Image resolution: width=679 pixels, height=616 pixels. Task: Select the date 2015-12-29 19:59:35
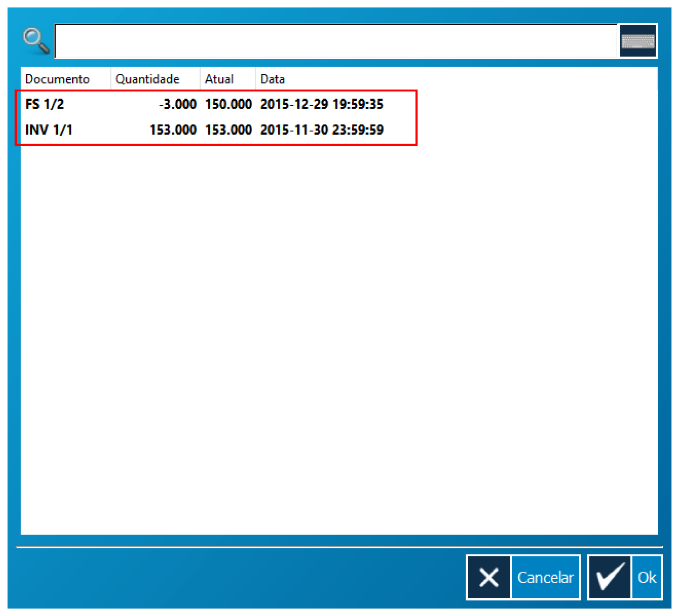point(322,104)
